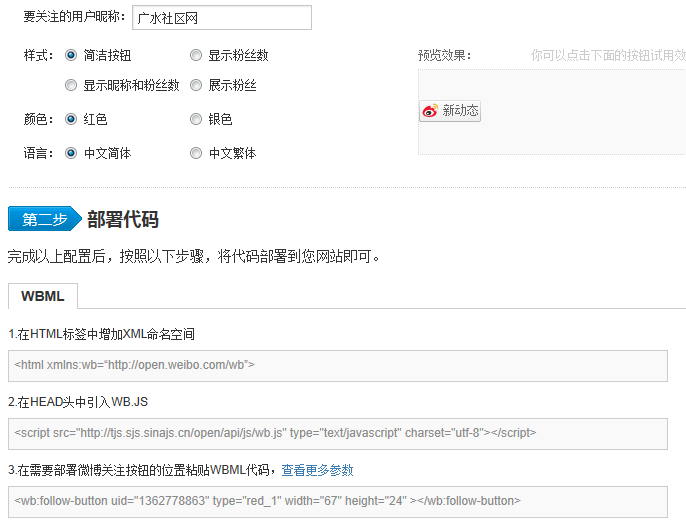The height and width of the screenshot is (529, 686).
Task: Click the wb.js script tag code box
Action: pyautogui.click(x=338, y=434)
